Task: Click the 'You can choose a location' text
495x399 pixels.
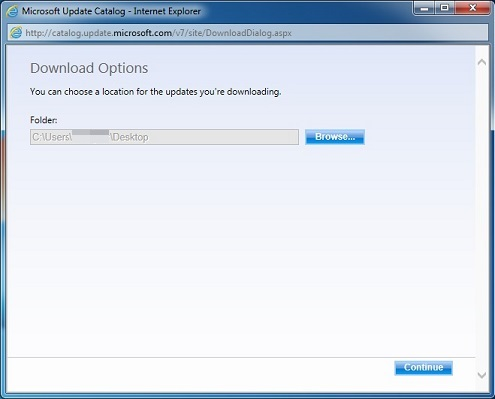Action: pos(156,92)
